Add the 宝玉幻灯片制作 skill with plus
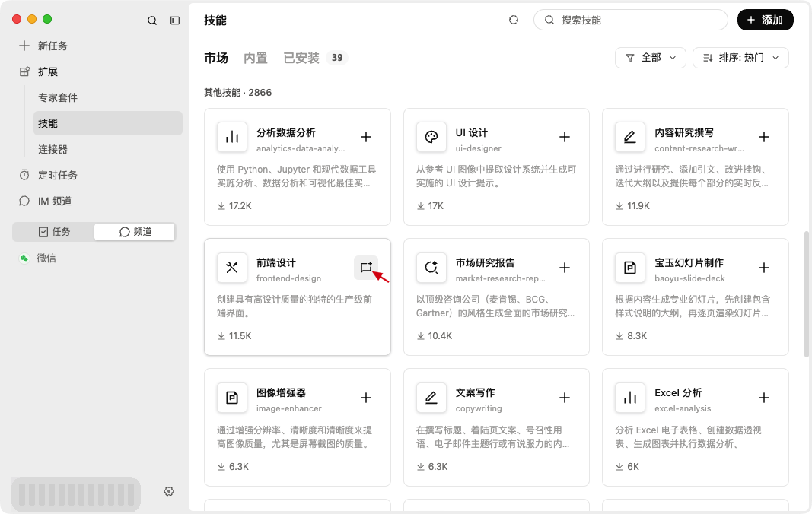812x514 pixels. pos(764,268)
